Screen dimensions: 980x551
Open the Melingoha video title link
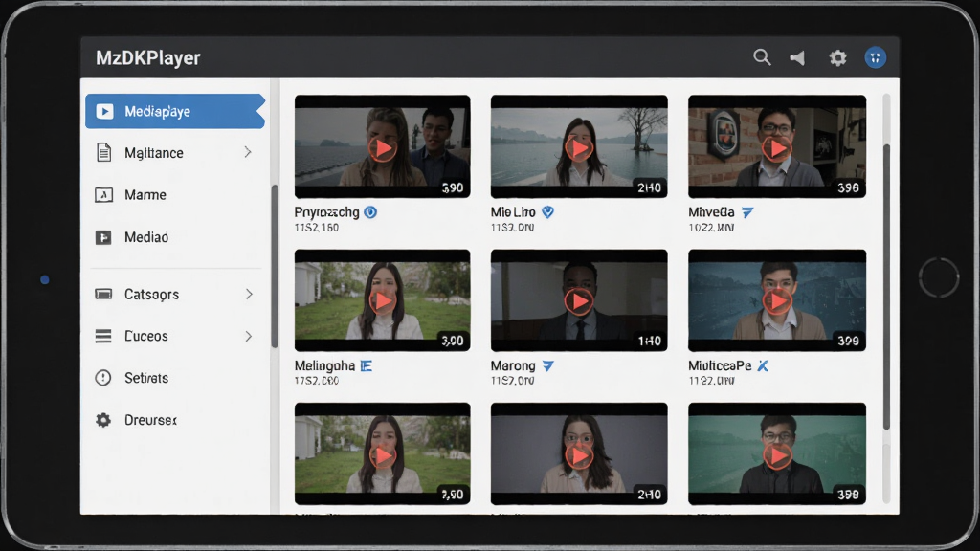pos(324,365)
